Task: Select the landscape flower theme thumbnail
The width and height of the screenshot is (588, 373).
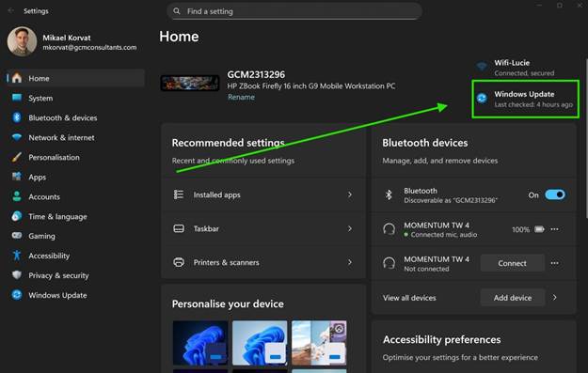Action: (x=319, y=343)
